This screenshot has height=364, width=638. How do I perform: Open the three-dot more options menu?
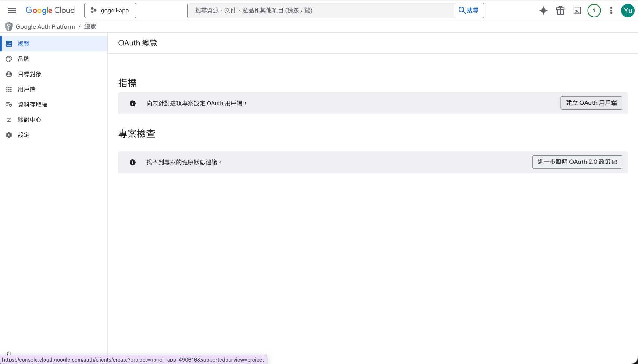pos(611,11)
